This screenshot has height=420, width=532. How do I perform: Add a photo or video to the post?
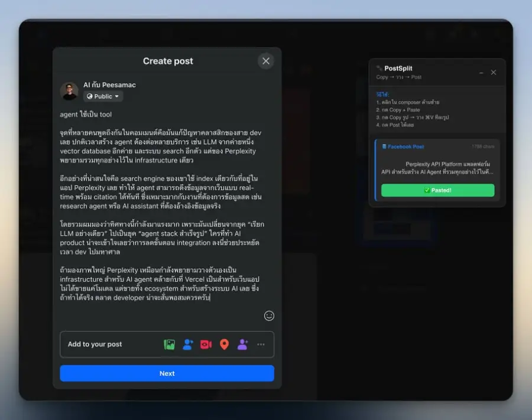[169, 344]
